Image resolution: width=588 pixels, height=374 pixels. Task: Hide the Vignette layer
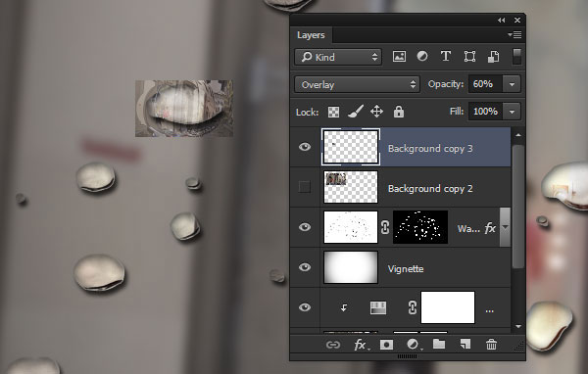click(x=305, y=267)
